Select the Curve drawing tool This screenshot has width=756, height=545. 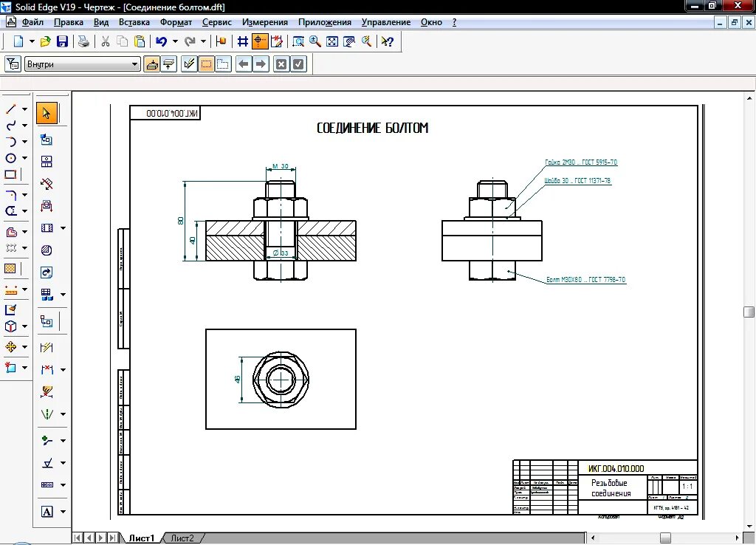(11, 126)
